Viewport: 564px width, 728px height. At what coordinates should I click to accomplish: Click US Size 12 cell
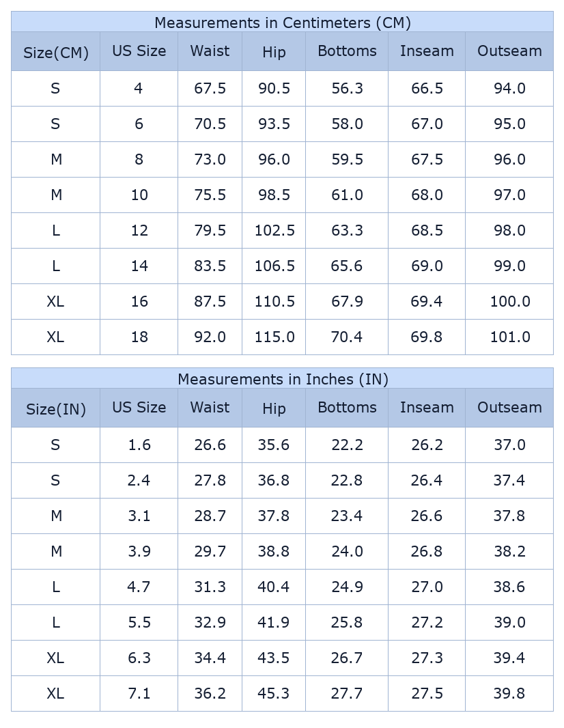[139, 231]
